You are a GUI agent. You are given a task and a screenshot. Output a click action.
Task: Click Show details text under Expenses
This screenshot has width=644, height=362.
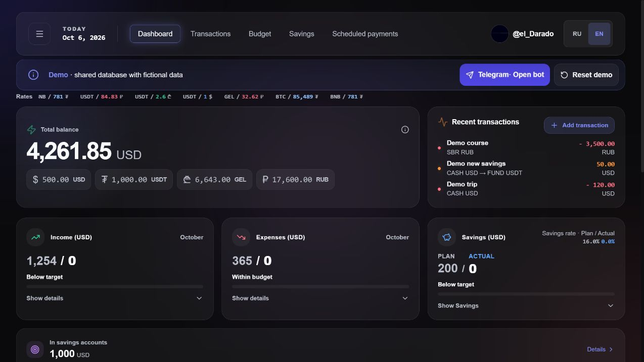tap(251, 298)
